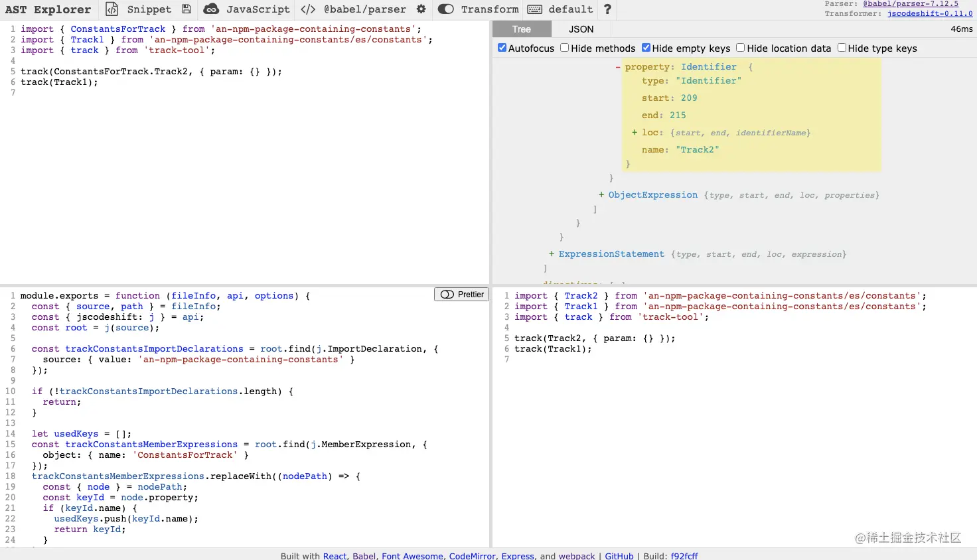The height and width of the screenshot is (560, 977).
Task: Open the jscodeshift-0.11.0 link
Action: point(930,13)
